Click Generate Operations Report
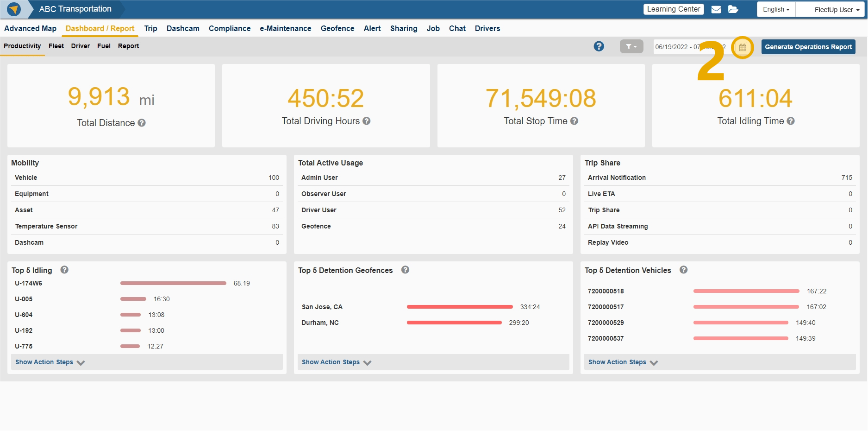Viewport: 868px width, 431px height. tap(808, 47)
